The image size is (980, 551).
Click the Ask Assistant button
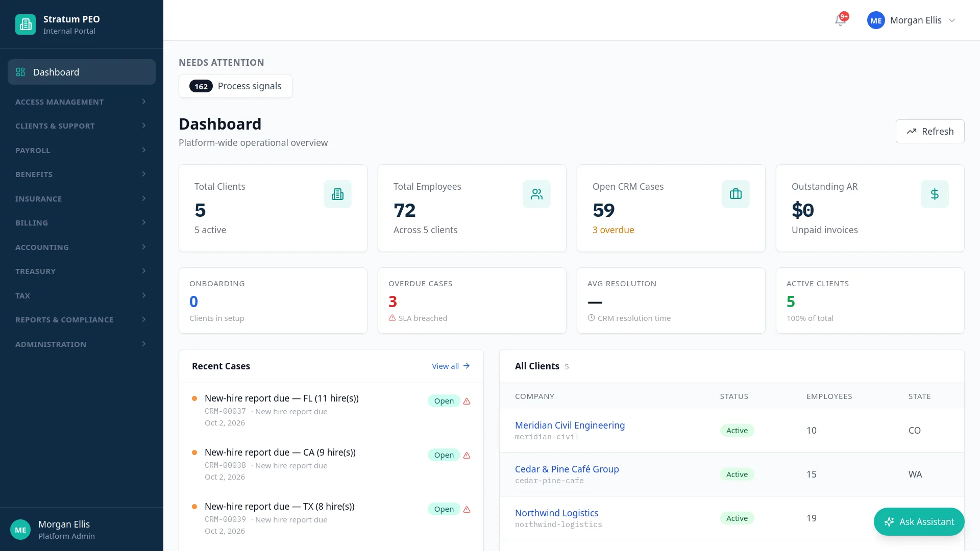tap(919, 521)
